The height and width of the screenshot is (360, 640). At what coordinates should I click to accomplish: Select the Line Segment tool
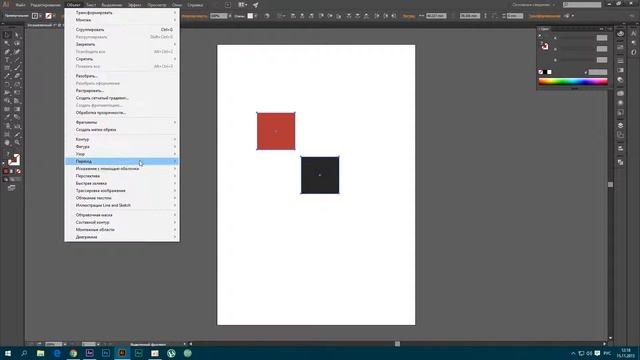point(17,60)
